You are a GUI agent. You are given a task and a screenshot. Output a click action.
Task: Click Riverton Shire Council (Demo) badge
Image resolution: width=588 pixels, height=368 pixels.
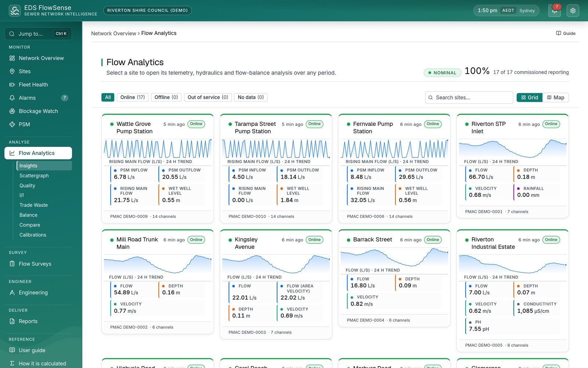[x=147, y=10]
